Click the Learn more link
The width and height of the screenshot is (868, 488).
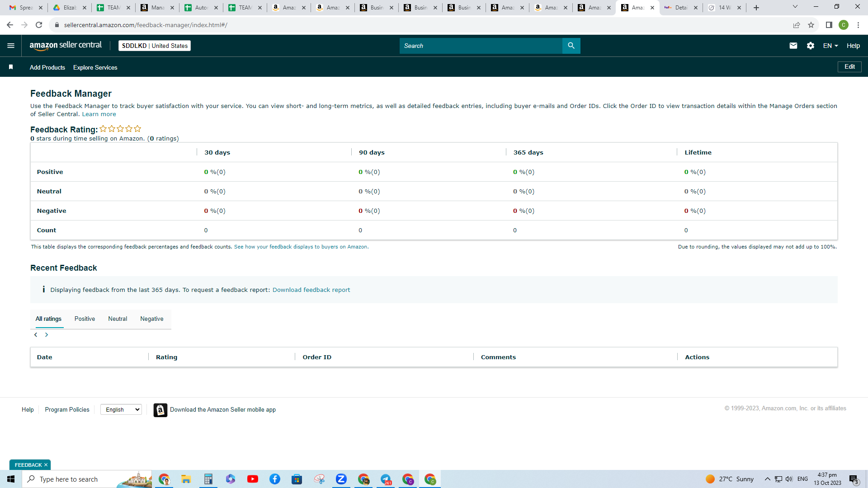click(99, 114)
